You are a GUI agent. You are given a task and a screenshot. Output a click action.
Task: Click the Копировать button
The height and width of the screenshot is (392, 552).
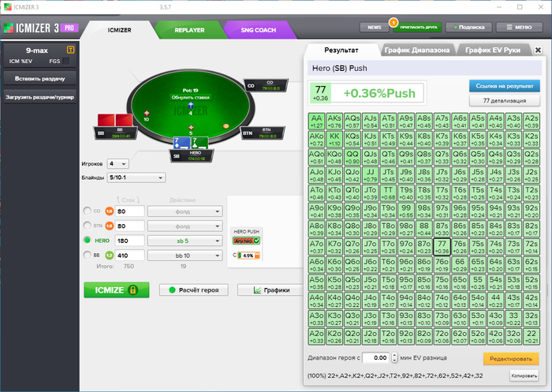tap(524, 375)
